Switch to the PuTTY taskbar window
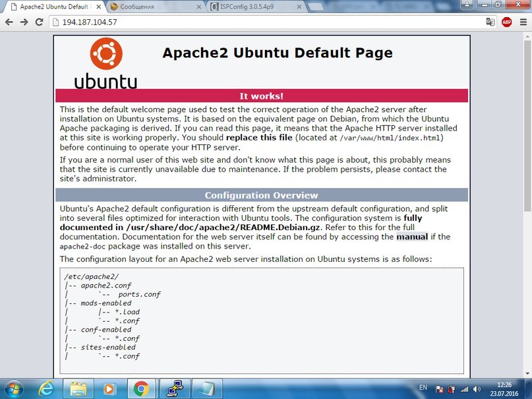 pos(174,389)
